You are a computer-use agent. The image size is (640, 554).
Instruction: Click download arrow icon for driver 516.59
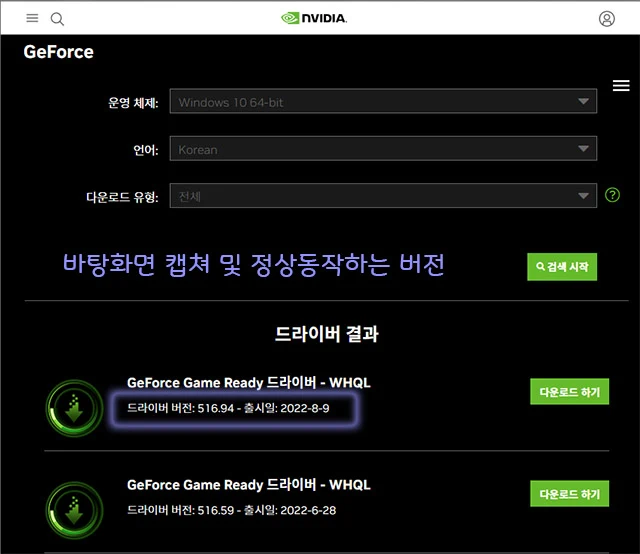tap(74, 510)
